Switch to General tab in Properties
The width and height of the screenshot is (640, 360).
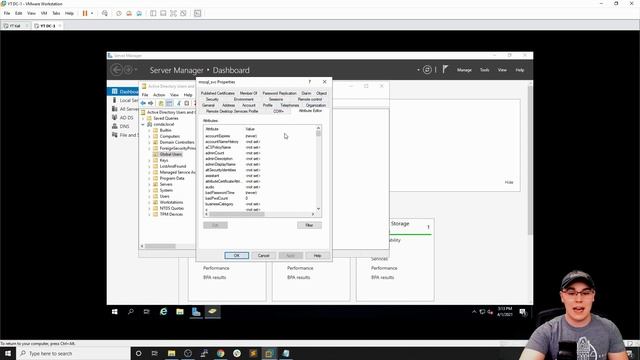(208, 105)
